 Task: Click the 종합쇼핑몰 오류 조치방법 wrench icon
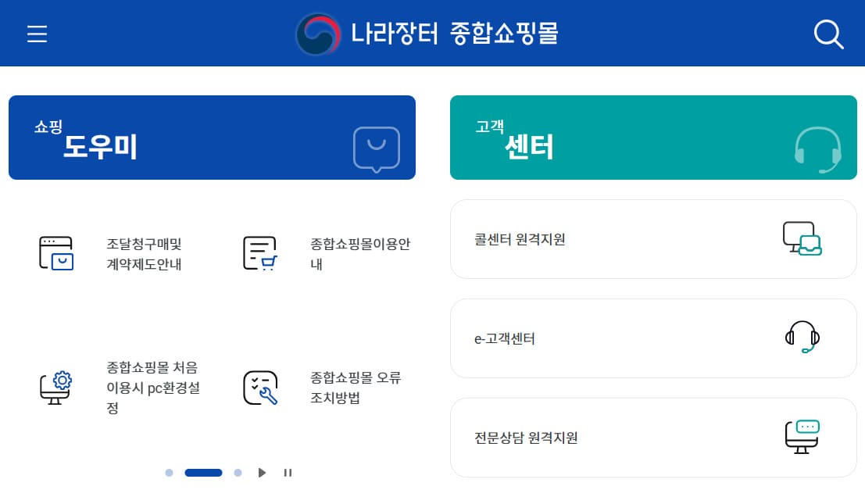[x=261, y=385]
